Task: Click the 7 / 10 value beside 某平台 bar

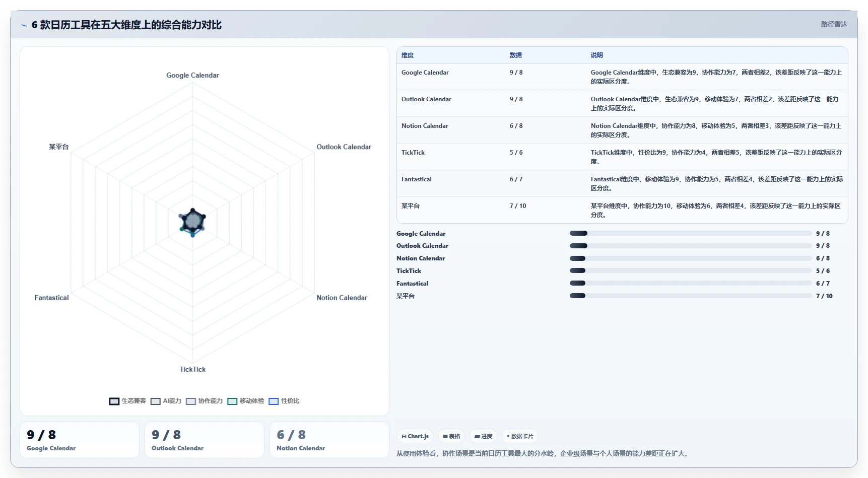Action: (x=824, y=296)
